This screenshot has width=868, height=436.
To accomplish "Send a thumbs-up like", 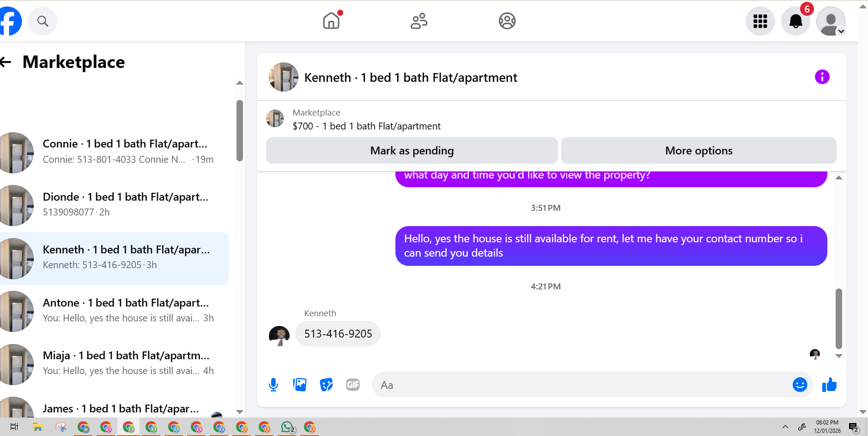I will (829, 385).
